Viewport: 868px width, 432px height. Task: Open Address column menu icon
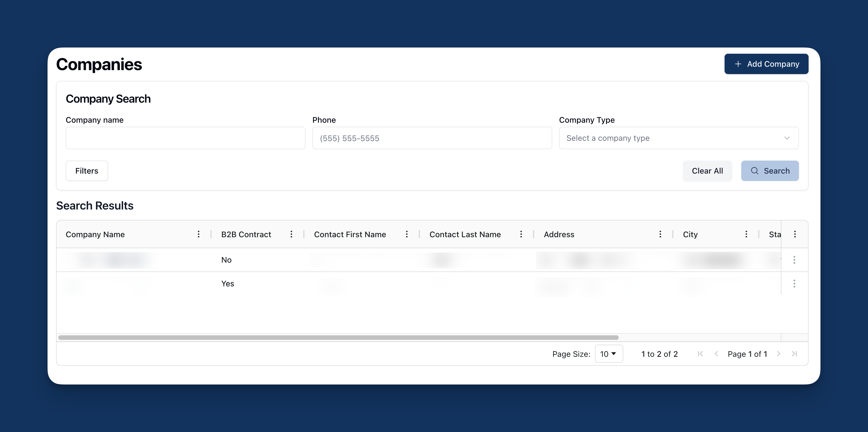[660, 234]
